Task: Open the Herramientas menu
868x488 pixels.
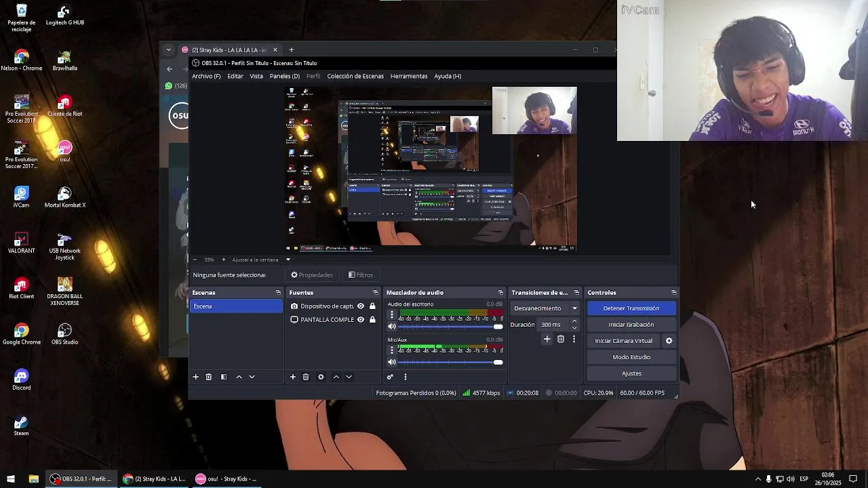Action: (x=409, y=77)
